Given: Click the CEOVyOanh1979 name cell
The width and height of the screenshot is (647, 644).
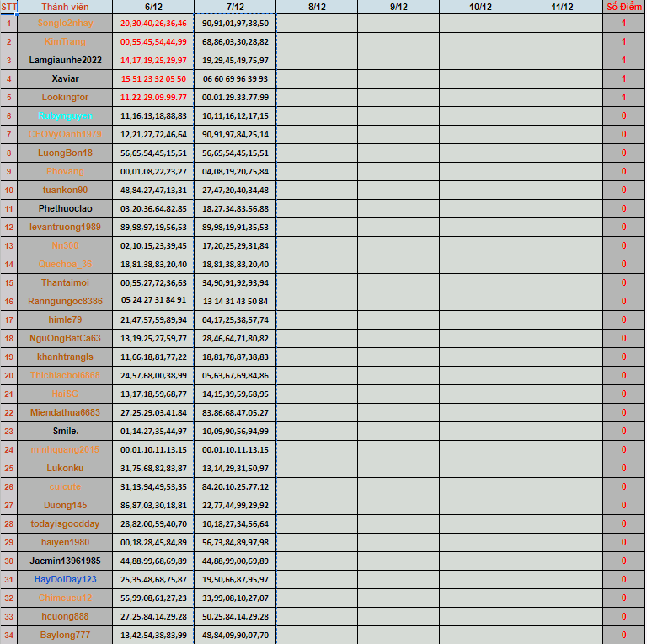Looking at the screenshot, I should coord(65,135).
